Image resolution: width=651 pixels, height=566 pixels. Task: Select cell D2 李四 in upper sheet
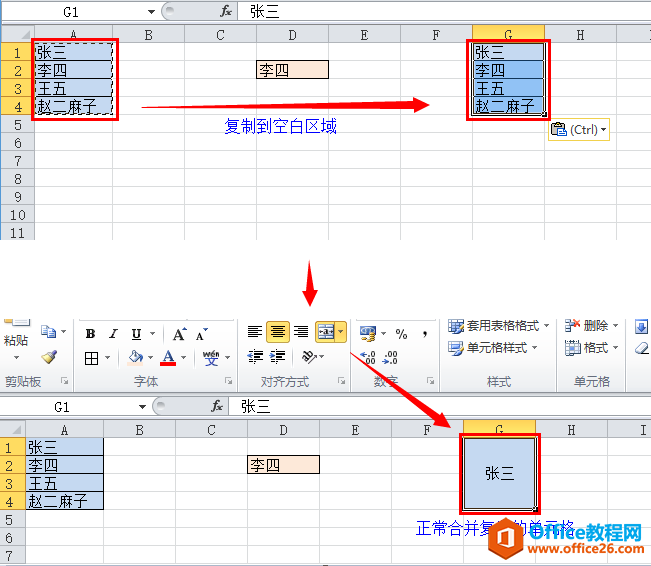pyautogui.click(x=292, y=70)
